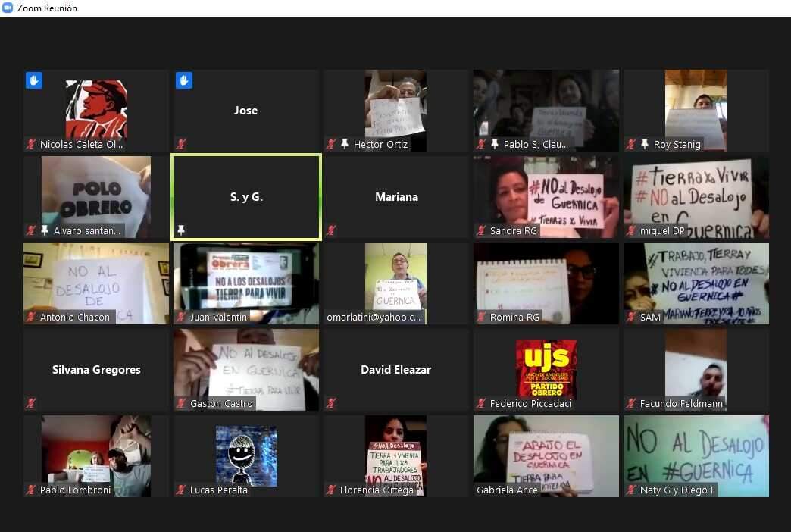Select the pin icon beside Hector Ortiz

345,144
